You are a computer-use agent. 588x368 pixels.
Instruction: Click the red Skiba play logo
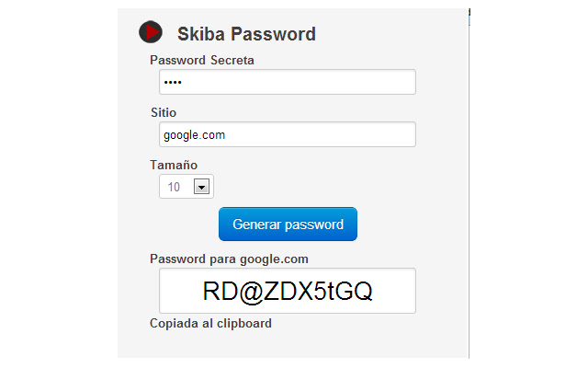tap(151, 32)
